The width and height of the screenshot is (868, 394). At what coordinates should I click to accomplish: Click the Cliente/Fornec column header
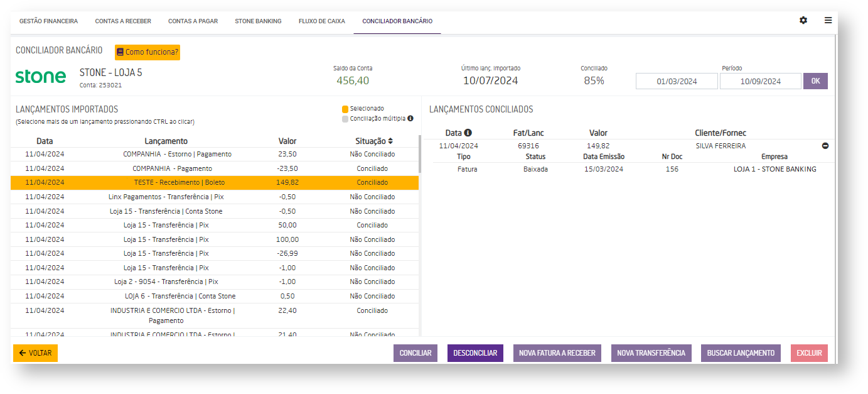pyautogui.click(x=721, y=133)
